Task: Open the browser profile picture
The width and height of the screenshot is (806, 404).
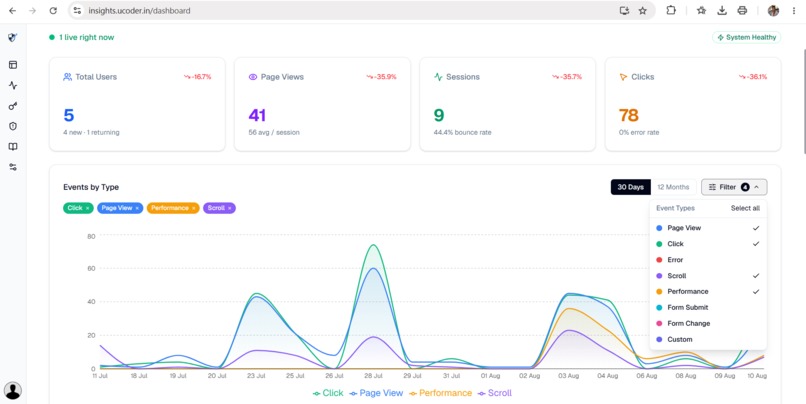Action: tap(773, 10)
